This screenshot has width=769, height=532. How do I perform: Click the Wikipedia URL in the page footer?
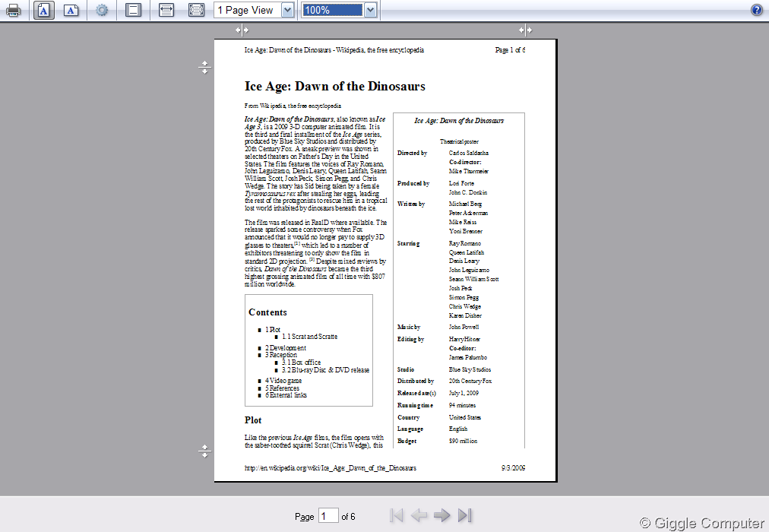tap(331, 467)
